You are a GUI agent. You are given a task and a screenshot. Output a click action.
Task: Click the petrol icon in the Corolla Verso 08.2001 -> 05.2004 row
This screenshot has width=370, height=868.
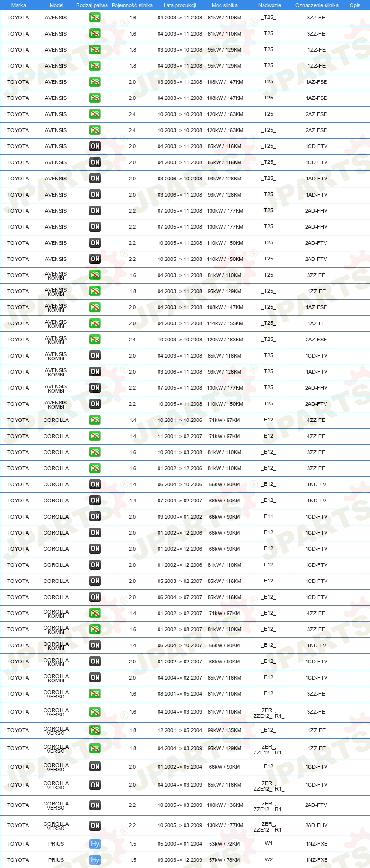pyautogui.click(x=95, y=694)
